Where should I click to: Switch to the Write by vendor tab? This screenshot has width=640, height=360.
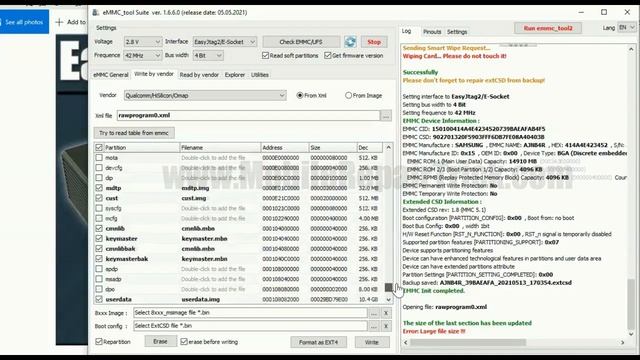click(154, 74)
